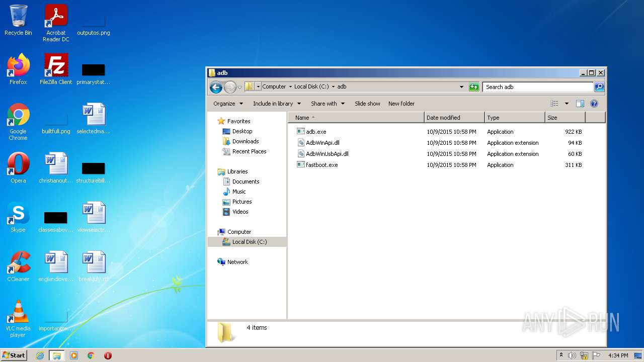Click the search magnifier icon
This screenshot has width=644, height=362.
click(x=599, y=87)
